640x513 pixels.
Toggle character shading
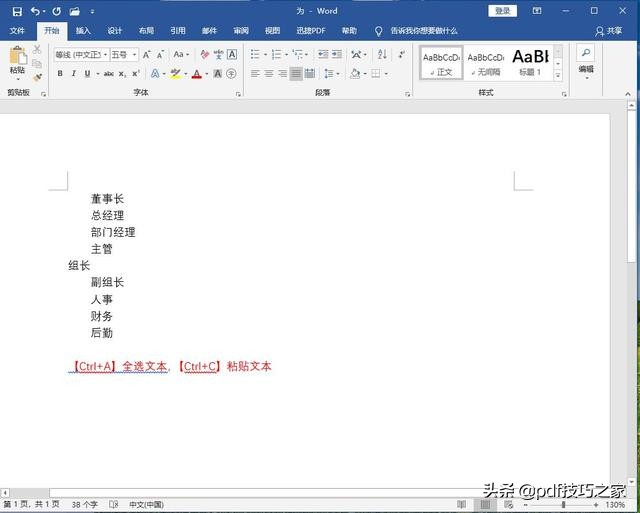tap(218, 74)
